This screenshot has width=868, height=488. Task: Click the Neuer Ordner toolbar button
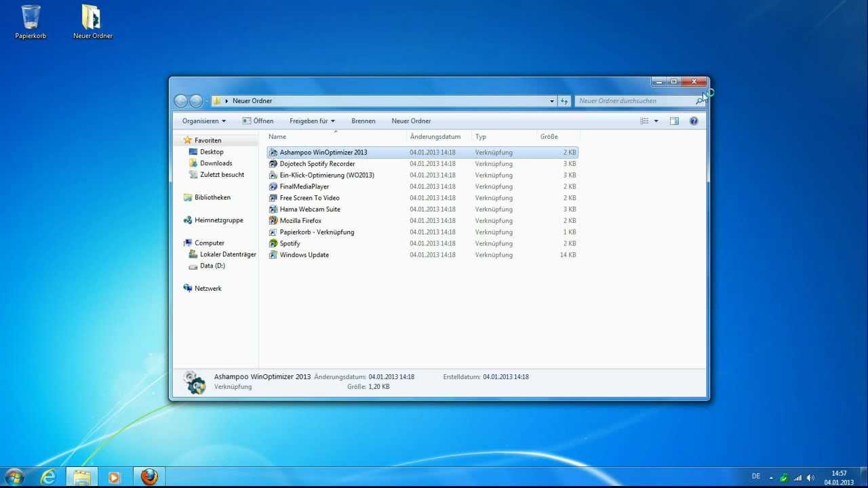[x=411, y=121]
